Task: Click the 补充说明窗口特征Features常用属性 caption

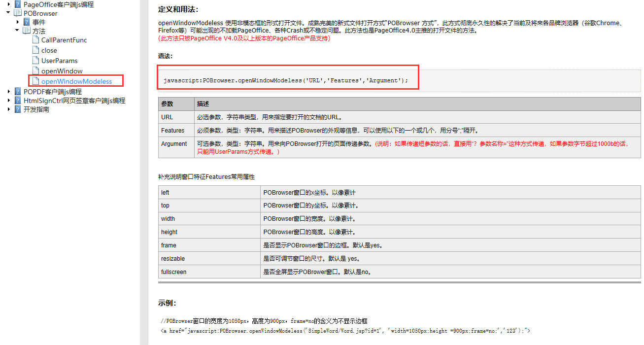Action: click(206, 176)
